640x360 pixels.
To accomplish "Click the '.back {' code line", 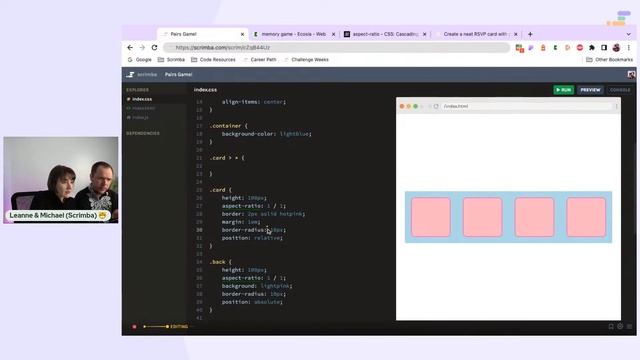I will [220, 262].
